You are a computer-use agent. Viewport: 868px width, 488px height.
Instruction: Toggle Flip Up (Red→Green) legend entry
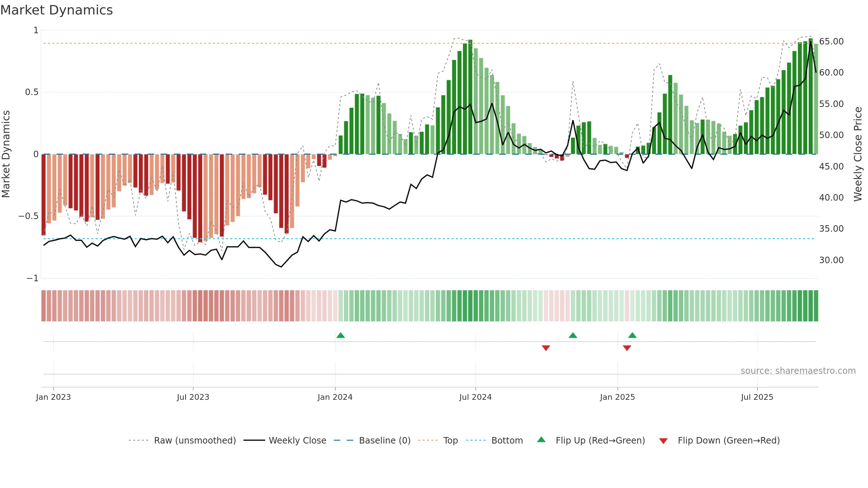click(x=591, y=440)
